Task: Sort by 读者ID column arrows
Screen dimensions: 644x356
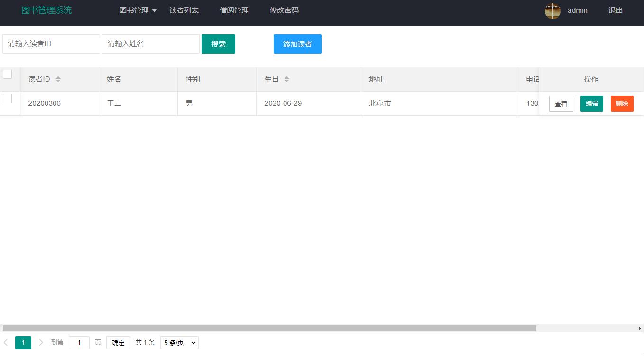Action: 58,79
